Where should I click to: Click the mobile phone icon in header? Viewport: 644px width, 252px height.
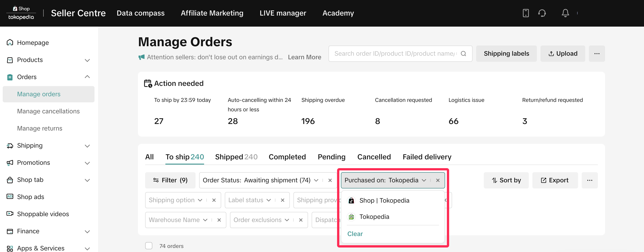pyautogui.click(x=525, y=13)
